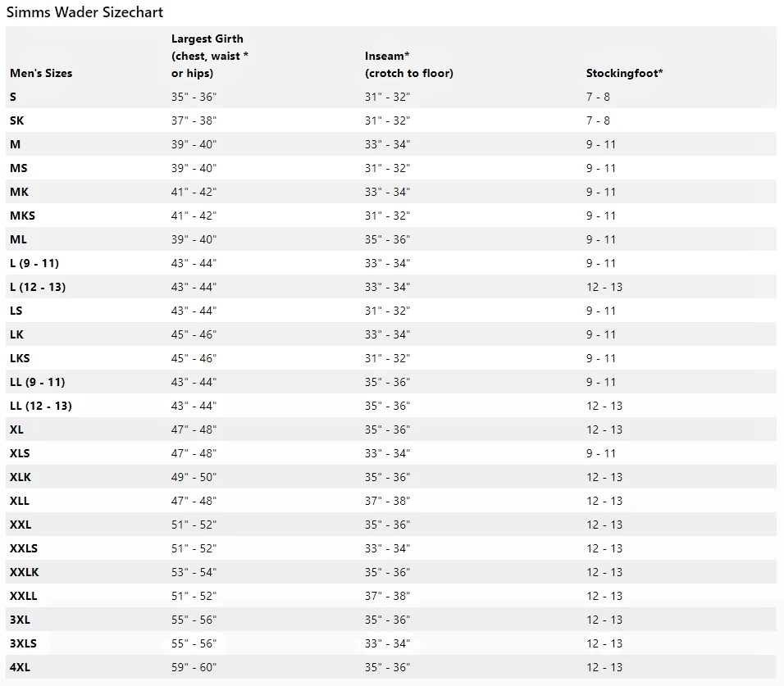The width and height of the screenshot is (784, 686).
Task: Click the XXLK size label
Action: coord(24,572)
